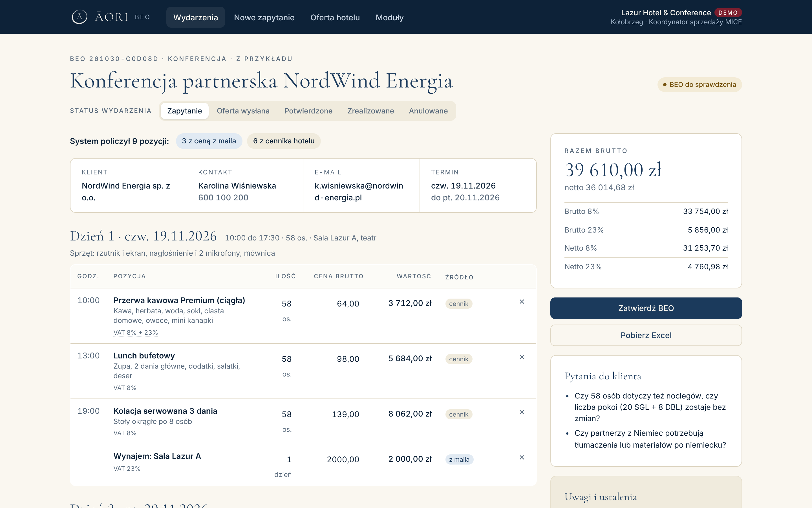
Task: Click the 'VAT 8% + 23%' underlined label
Action: pos(136,333)
